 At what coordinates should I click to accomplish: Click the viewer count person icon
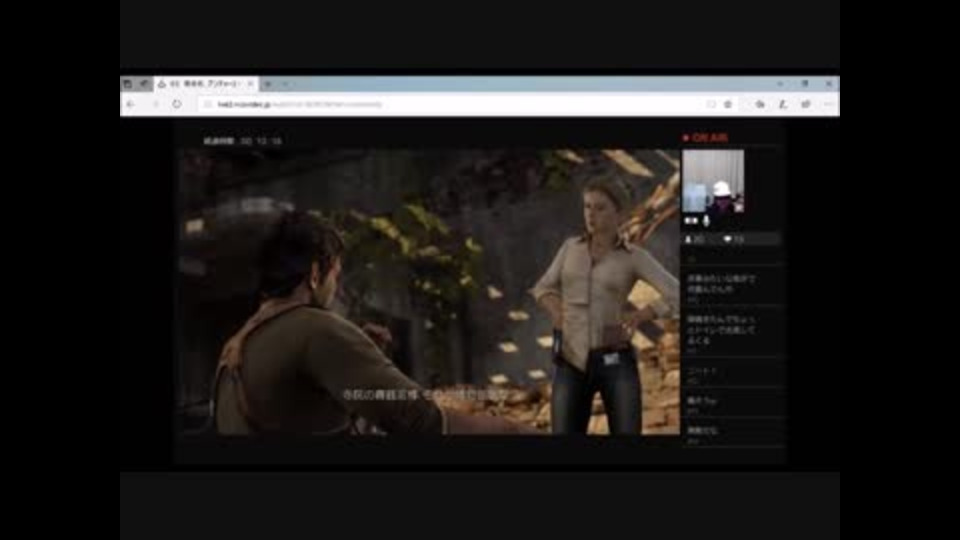tap(688, 239)
